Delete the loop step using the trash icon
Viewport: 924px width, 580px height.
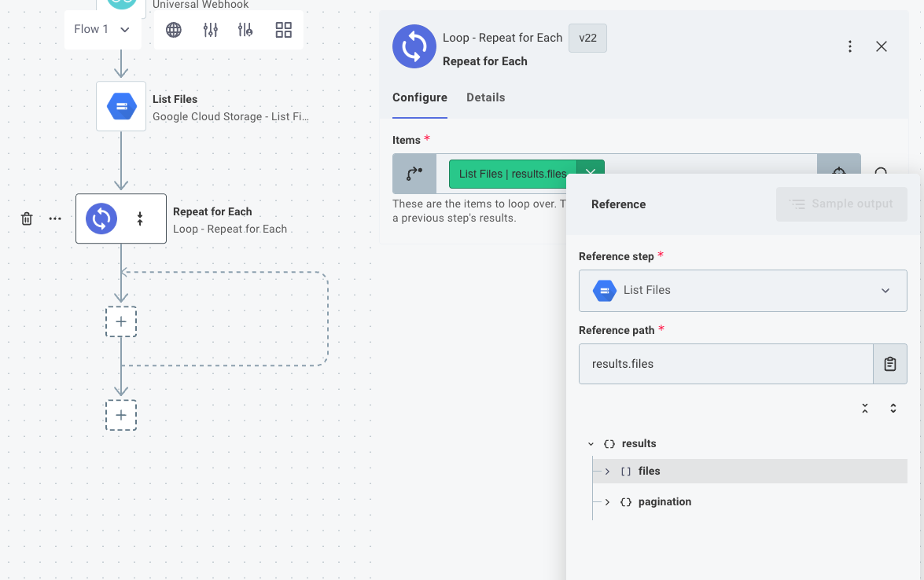tap(26, 218)
